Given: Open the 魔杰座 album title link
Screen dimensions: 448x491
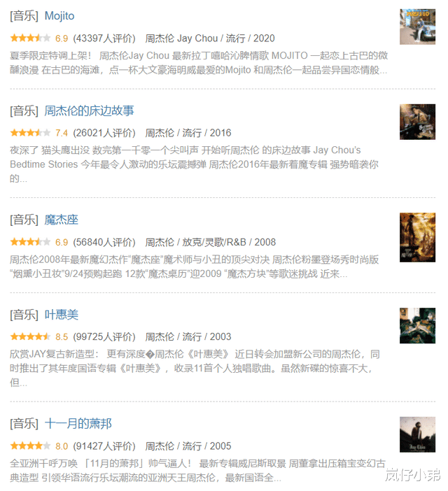Looking at the screenshot, I should pos(61,220).
